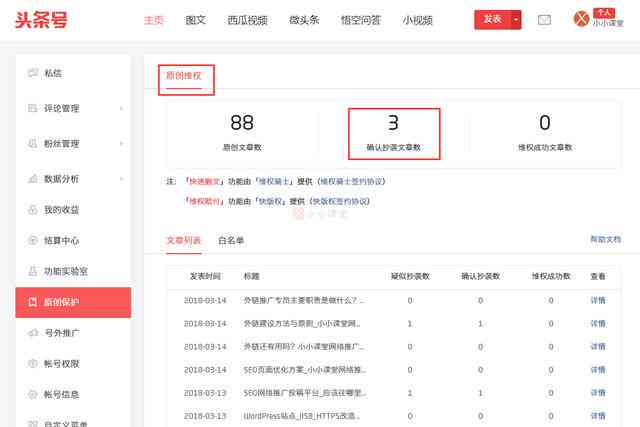Open 微头条 in top navigation

(304, 20)
